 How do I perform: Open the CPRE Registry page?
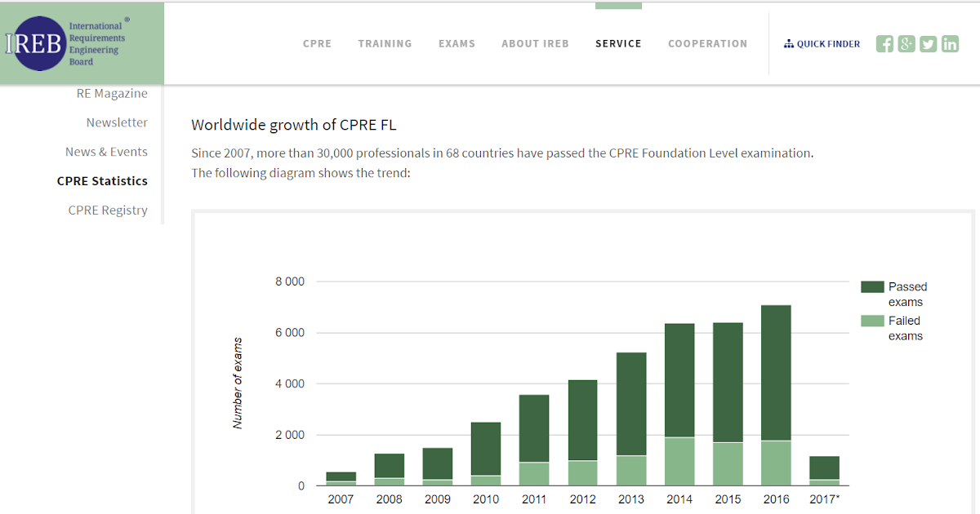108,210
